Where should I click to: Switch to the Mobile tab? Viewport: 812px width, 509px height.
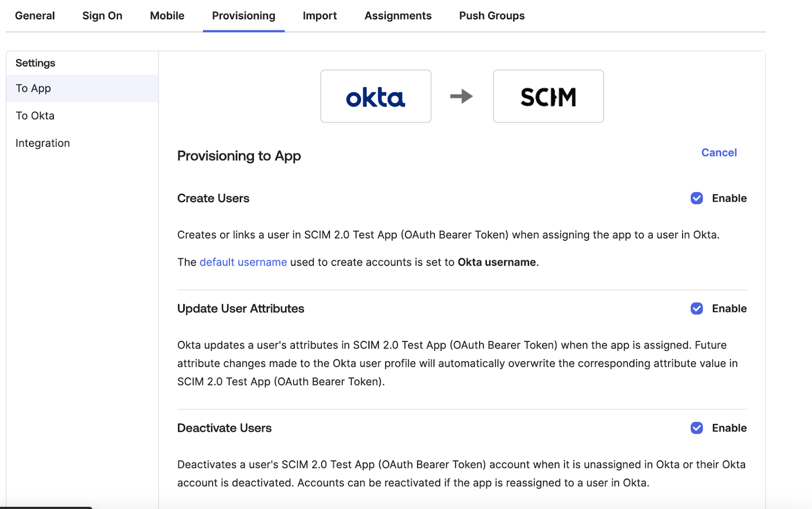click(x=166, y=15)
